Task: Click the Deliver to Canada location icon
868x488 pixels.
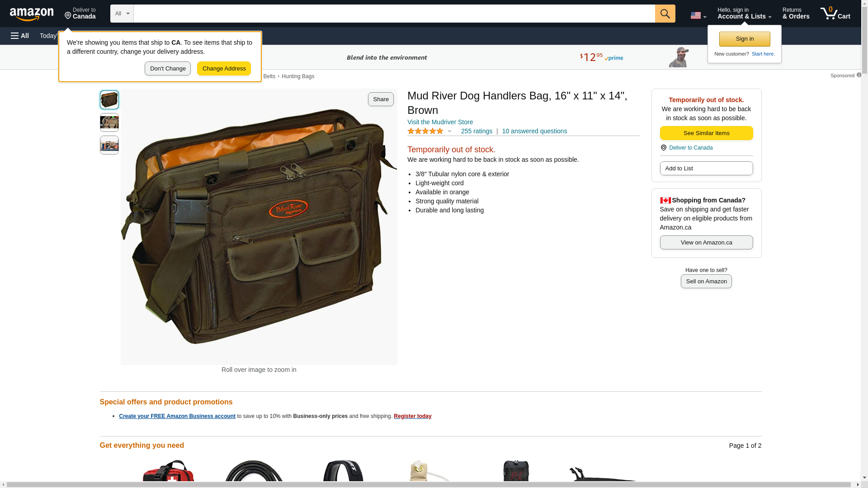Action: click(68, 16)
